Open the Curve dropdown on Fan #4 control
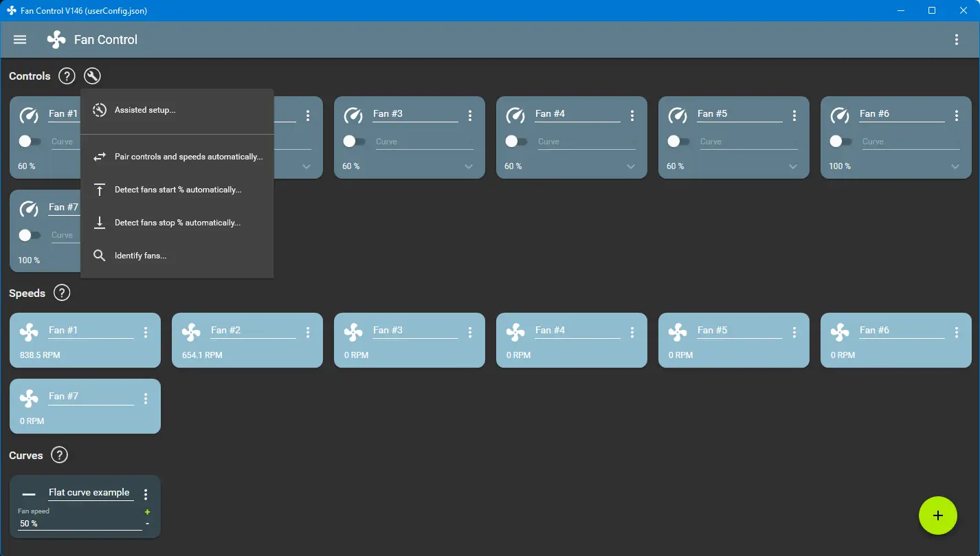 [586, 142]
